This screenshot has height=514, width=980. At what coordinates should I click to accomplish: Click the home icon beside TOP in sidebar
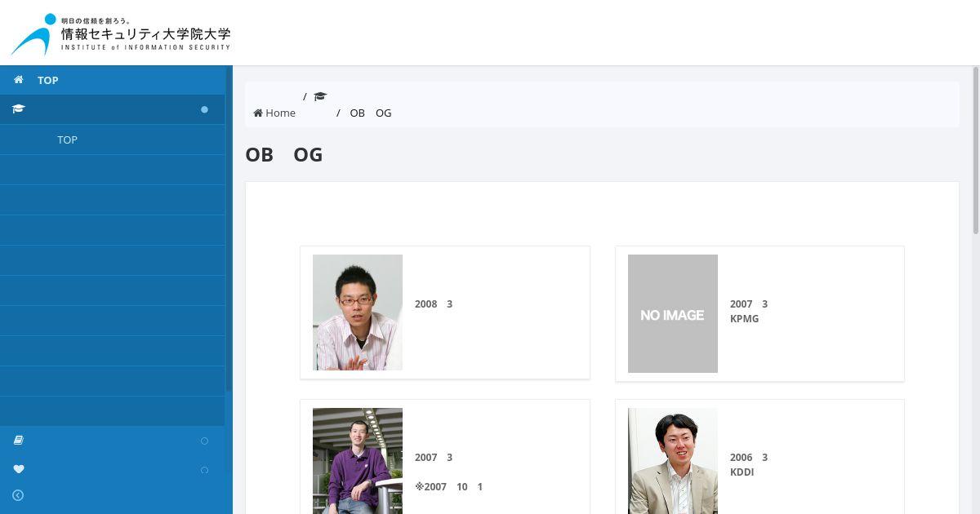19,80
